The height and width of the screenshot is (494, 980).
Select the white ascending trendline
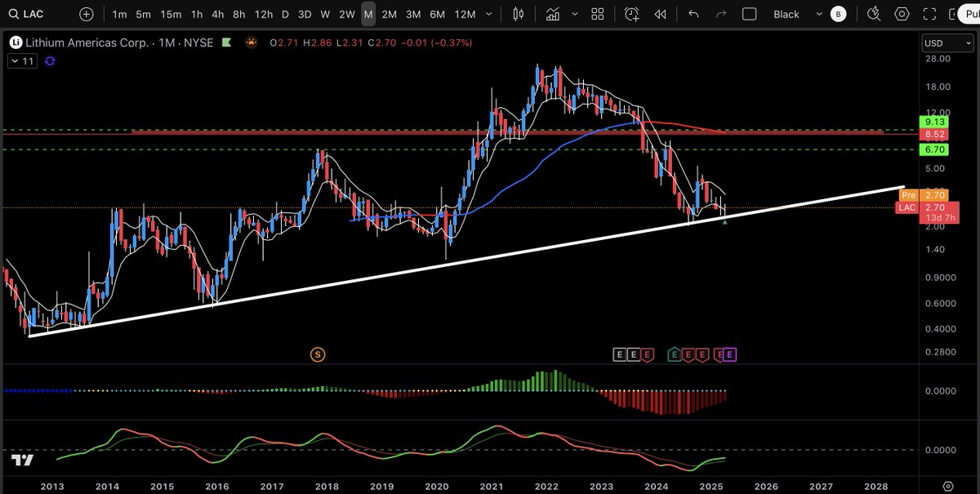pos(465,261)
